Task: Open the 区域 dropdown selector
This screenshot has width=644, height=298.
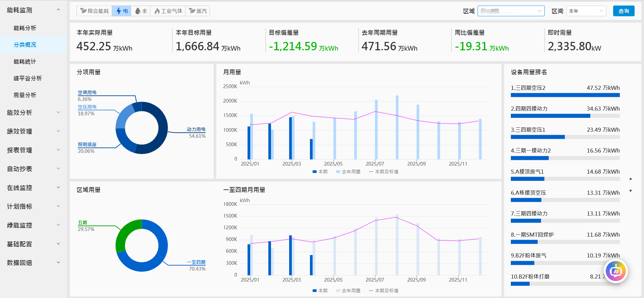Action: (x=511, y=11)
